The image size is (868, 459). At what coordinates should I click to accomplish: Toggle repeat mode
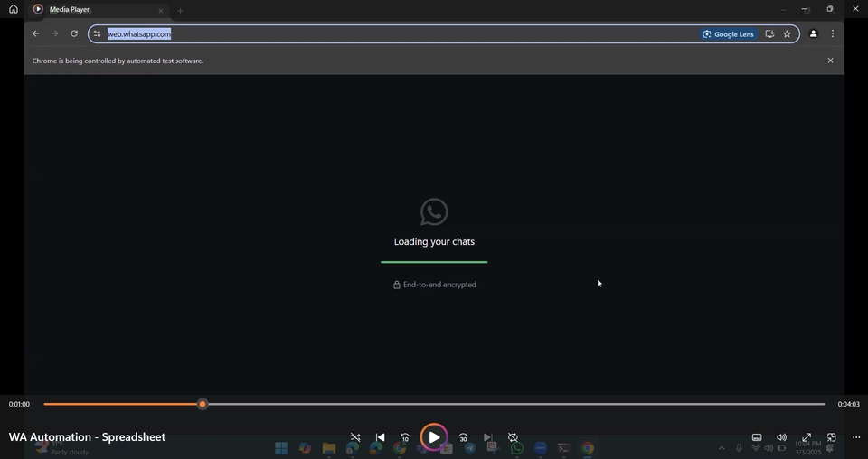514,437
